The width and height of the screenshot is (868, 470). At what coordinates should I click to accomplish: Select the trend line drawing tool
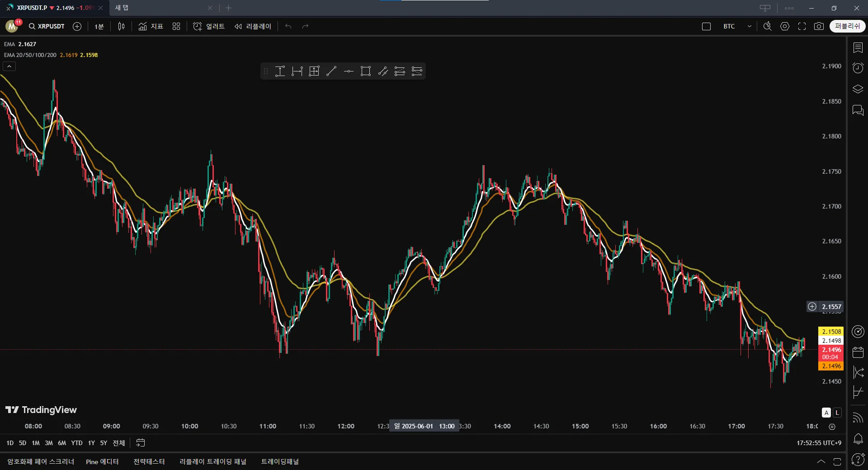point(331,71)
